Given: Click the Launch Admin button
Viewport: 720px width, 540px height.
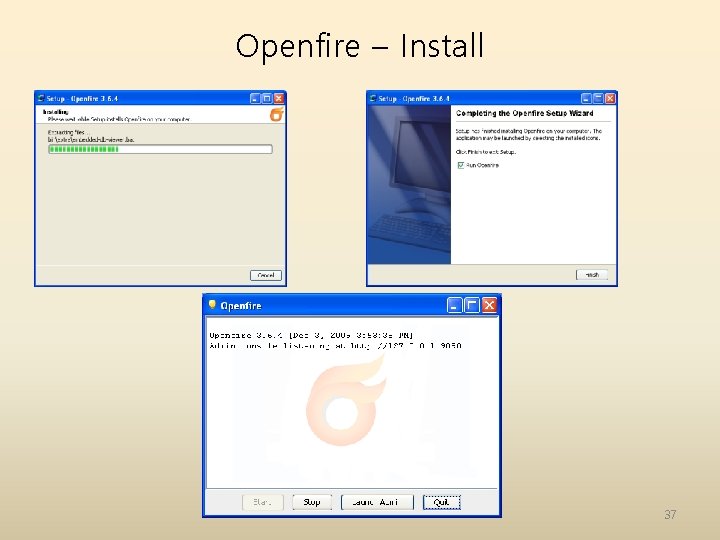Looking at the screenshot, I should (x=377, y=502).
